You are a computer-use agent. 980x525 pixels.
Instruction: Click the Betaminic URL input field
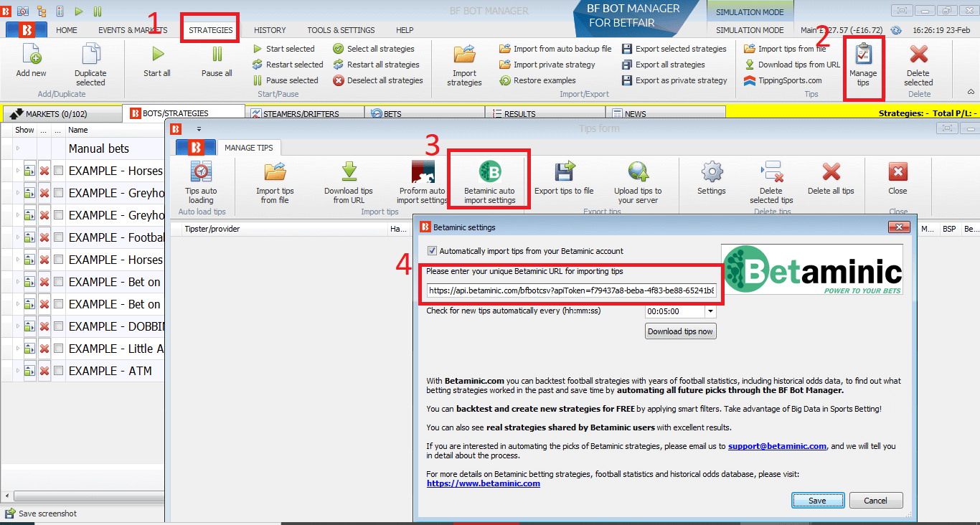click(x=572, y=291)
